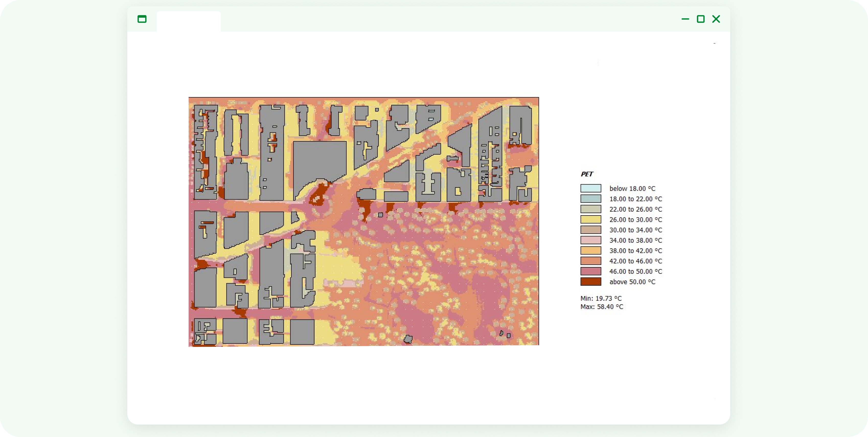
Task: Click the green window icon in title bar
Action: click(142, 19)
